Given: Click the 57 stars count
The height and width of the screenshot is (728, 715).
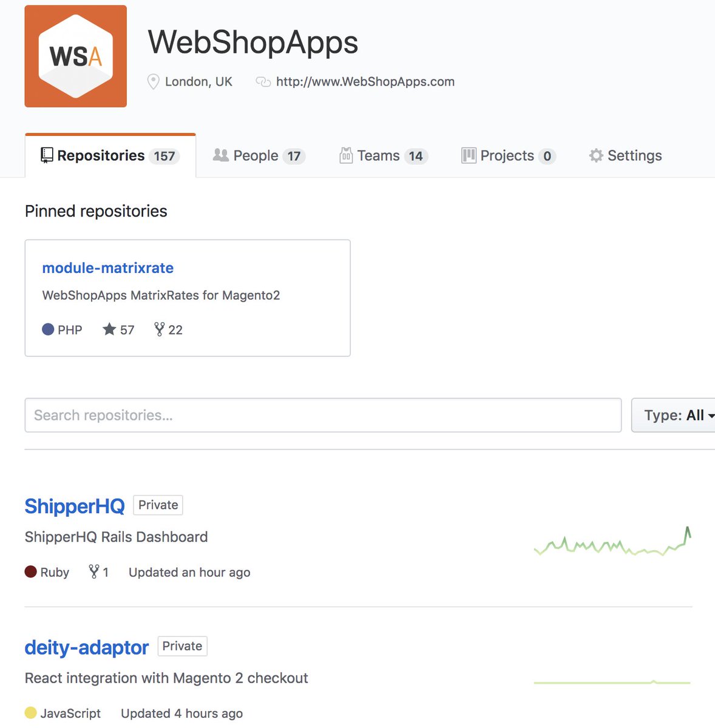Looking at the screenshot, I should (x=127, y=330).
